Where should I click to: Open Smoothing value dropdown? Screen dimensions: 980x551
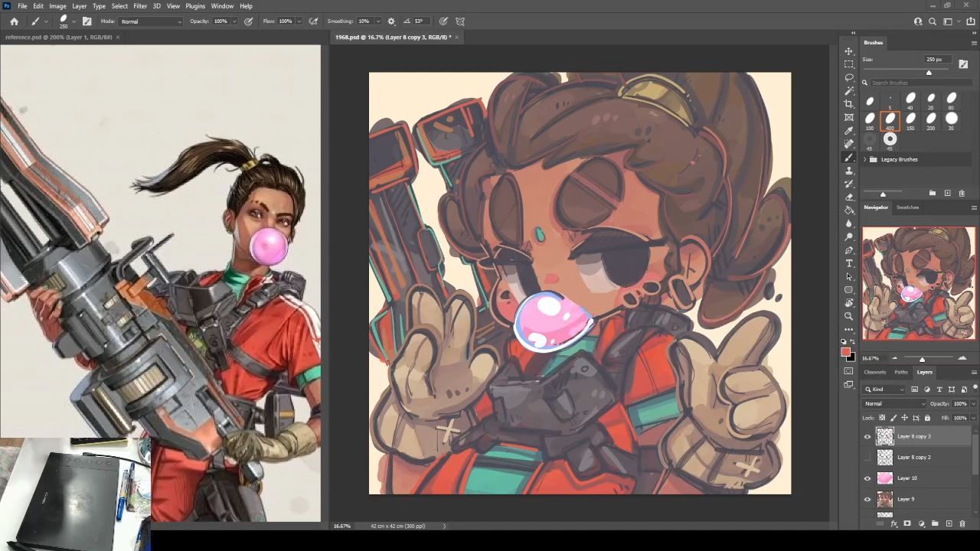tap(378, 21)
